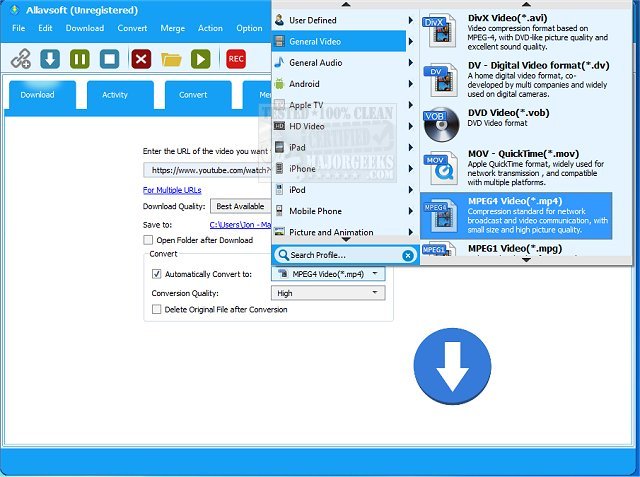Stop download with blue square icon
Image resolution: width=640 pixels, height=477 pixels.
109,59
